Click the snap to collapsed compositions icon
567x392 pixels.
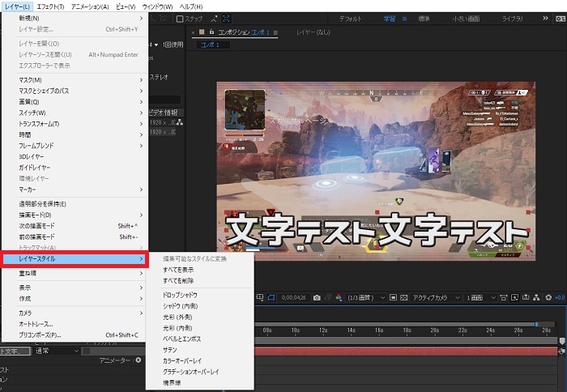pyautogui.click(x=226, y=19)
